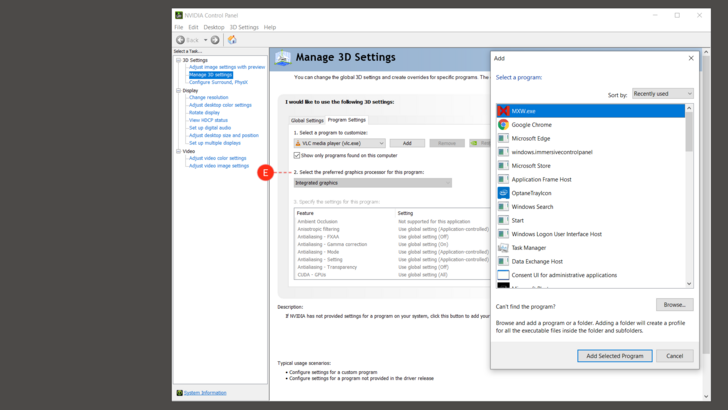
Task: Select the Google Chrome icon in the list
Action: point(503,124)
